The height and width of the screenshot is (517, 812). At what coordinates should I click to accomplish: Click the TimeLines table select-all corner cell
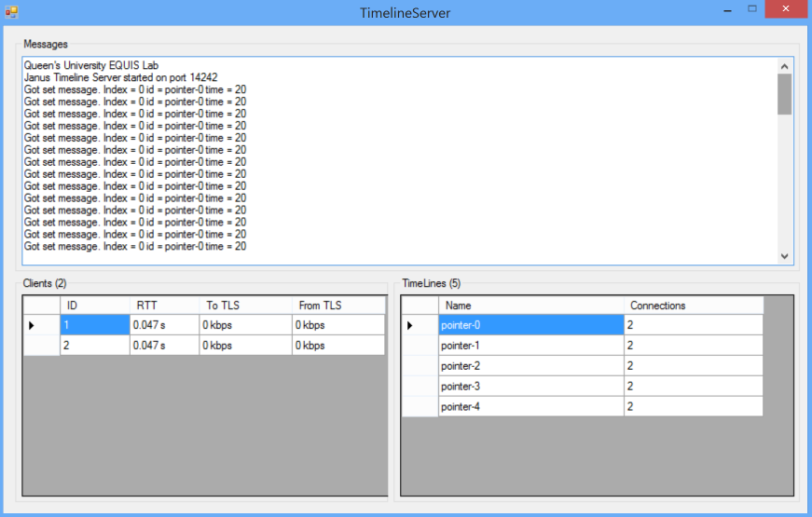click(x=420, y=306)
